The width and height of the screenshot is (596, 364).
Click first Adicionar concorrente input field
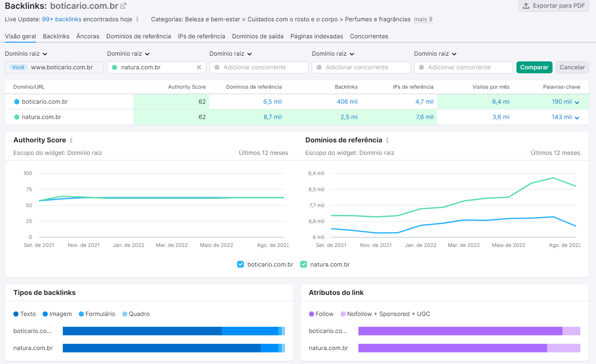pyautogui.click(x=259, y=67)
